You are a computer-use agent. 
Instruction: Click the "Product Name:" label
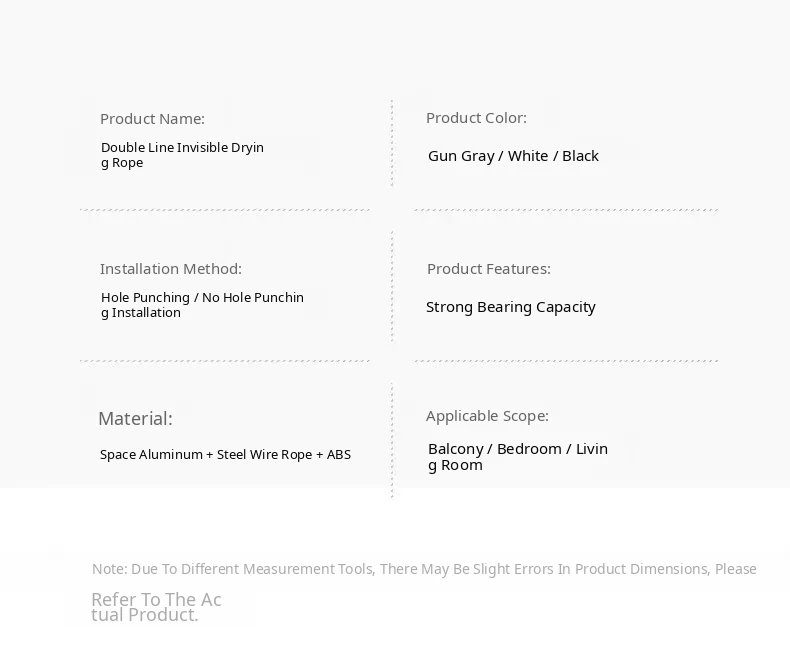click(152, 119)
